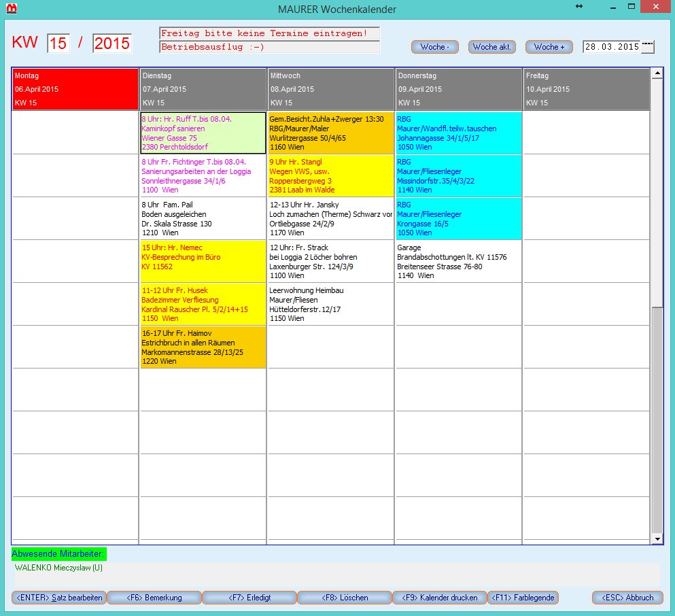Go to the previous week with 'Woche -'
675x616 pixels.
click(x=434, y=47)
